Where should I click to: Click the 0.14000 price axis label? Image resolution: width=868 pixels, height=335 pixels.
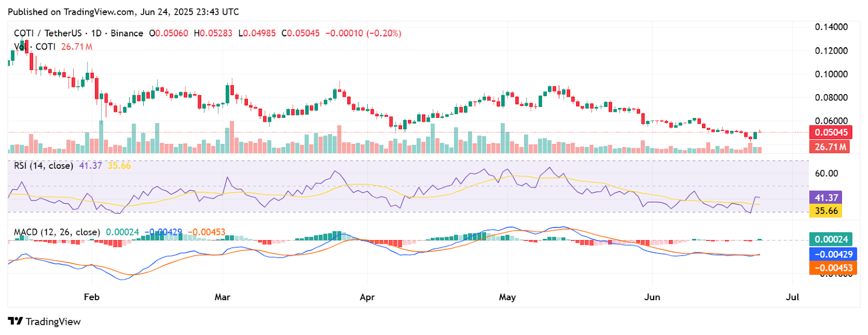click(831, 27)
